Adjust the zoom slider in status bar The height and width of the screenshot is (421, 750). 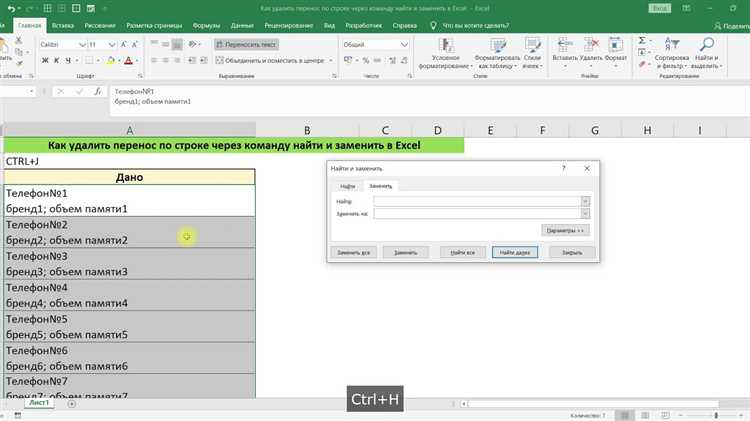point(716,415)
